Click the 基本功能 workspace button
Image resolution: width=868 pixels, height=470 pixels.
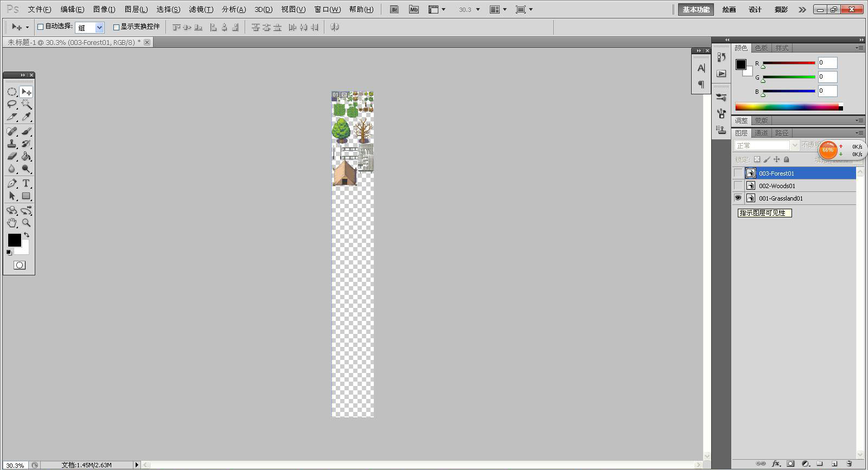(x=696, y=9)
